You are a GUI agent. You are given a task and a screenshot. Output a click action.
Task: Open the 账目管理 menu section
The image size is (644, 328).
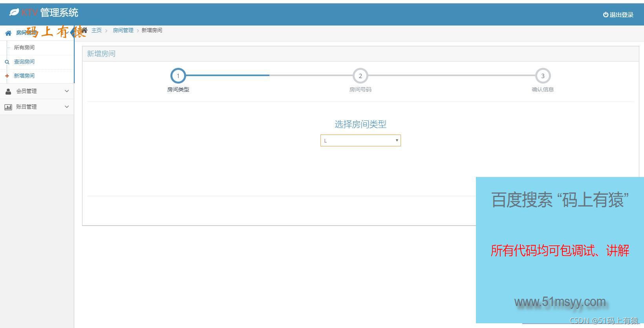click(37, 107)
